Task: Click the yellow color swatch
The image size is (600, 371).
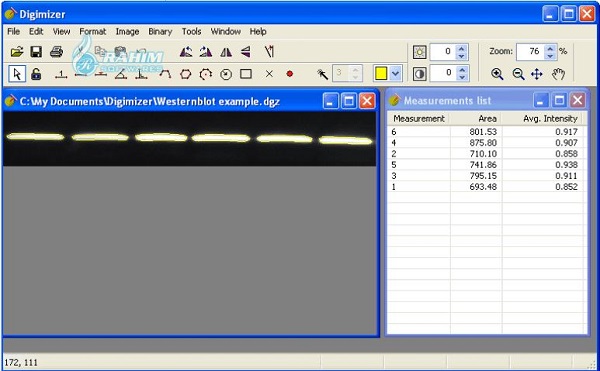Action: click(x=381, y=73)
